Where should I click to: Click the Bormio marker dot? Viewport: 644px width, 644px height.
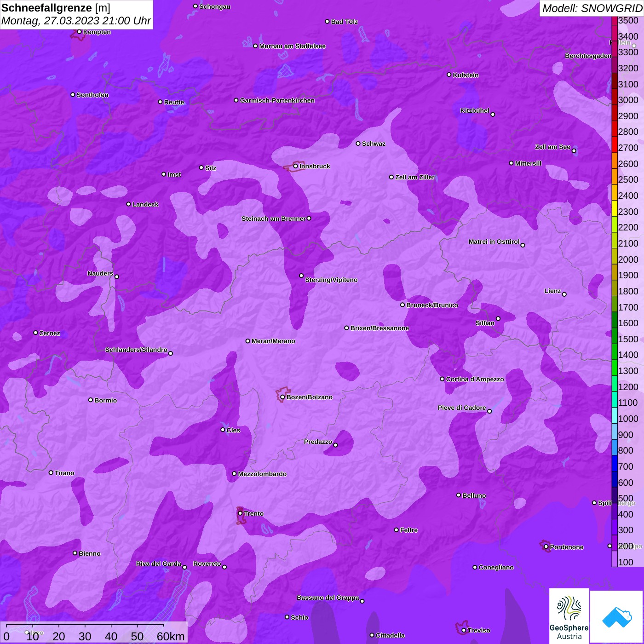[91, 400]
